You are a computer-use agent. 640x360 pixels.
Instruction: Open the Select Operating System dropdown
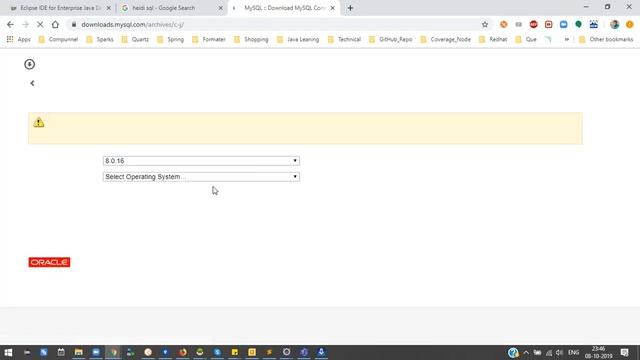click(x=201, y=177)
